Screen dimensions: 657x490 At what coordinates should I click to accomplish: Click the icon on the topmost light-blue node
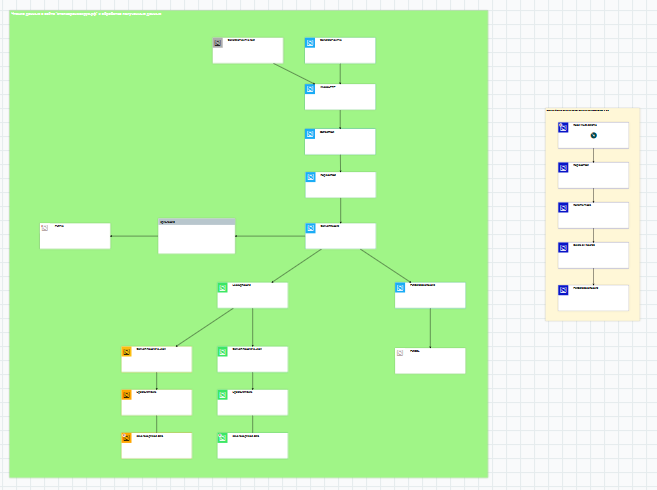coord(310,43)
